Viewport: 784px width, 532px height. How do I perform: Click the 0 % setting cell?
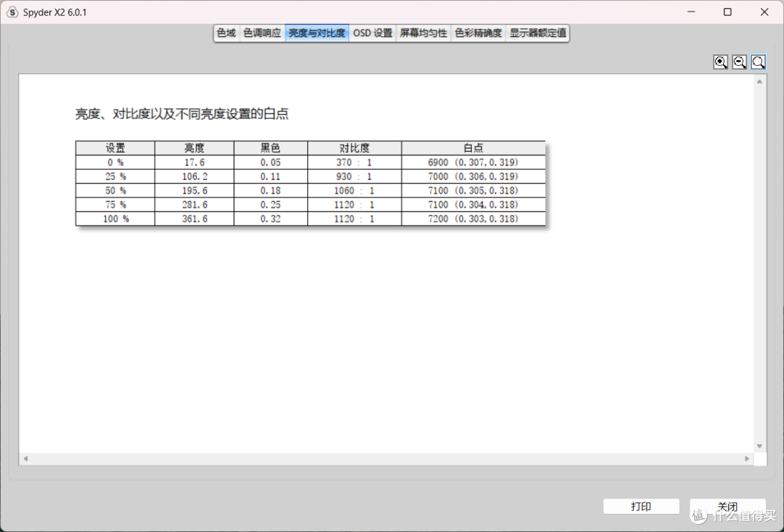coord(115,162)
